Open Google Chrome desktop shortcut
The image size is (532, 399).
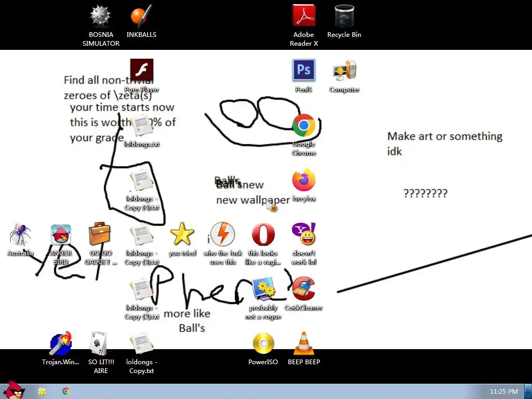(303, 135)
